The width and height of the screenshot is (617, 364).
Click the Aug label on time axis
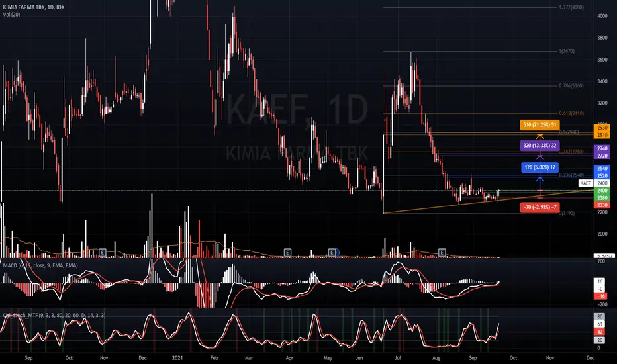(x=436, y=358)
